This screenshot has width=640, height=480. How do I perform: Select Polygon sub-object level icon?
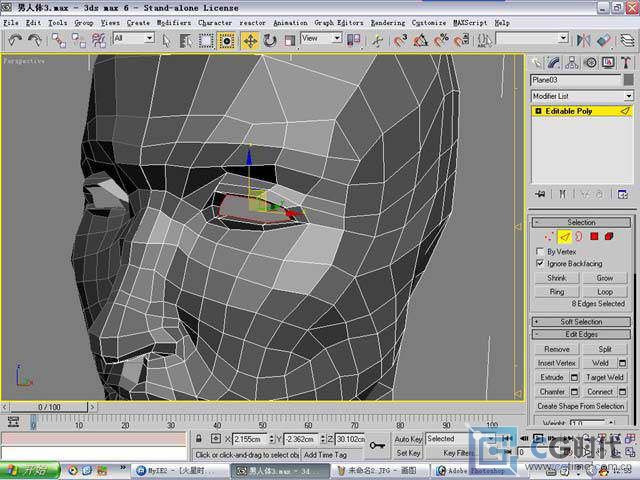coord(594,236)
